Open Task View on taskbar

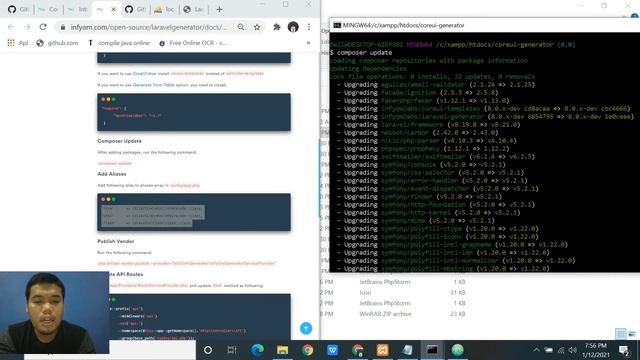coord(232,350)
